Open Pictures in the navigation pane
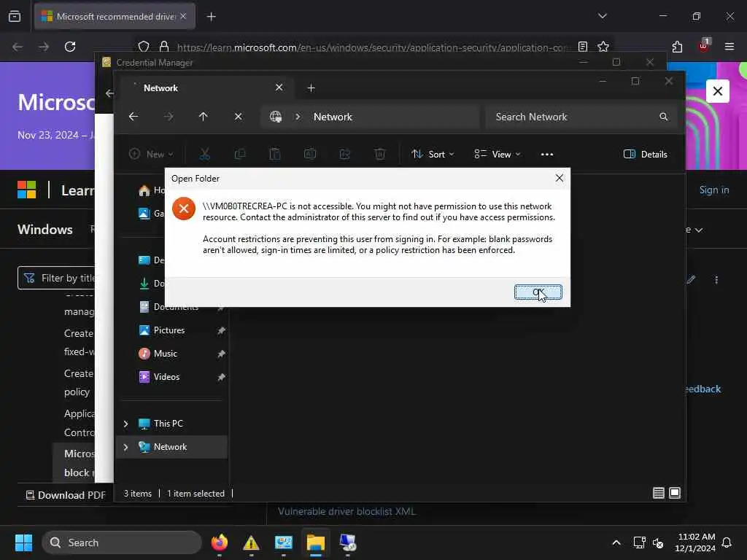The width and height of the screenshot is (747, 560). [x=169, y=330]
